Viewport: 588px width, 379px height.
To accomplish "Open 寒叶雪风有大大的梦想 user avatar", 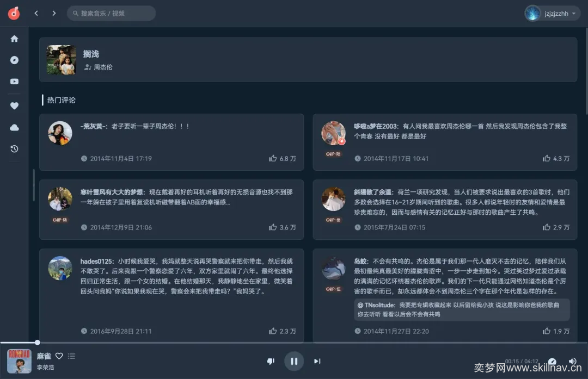I will [x=60, y=199].
